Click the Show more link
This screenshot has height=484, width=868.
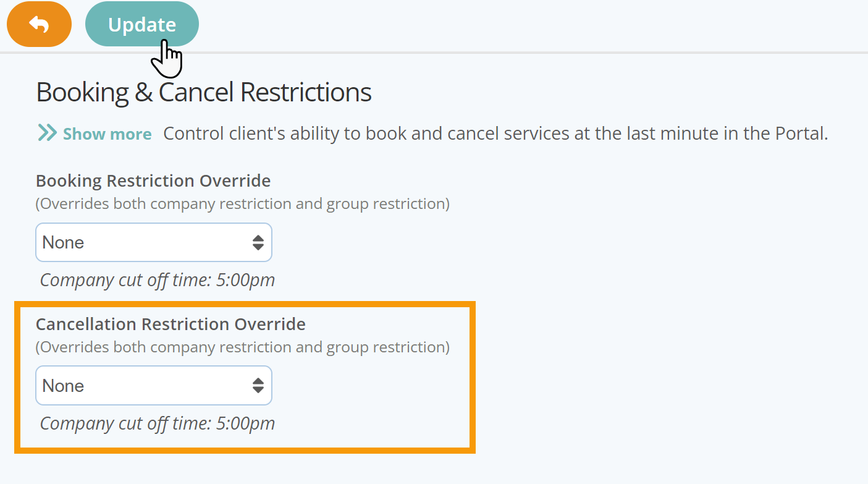[x=107, y=134]
